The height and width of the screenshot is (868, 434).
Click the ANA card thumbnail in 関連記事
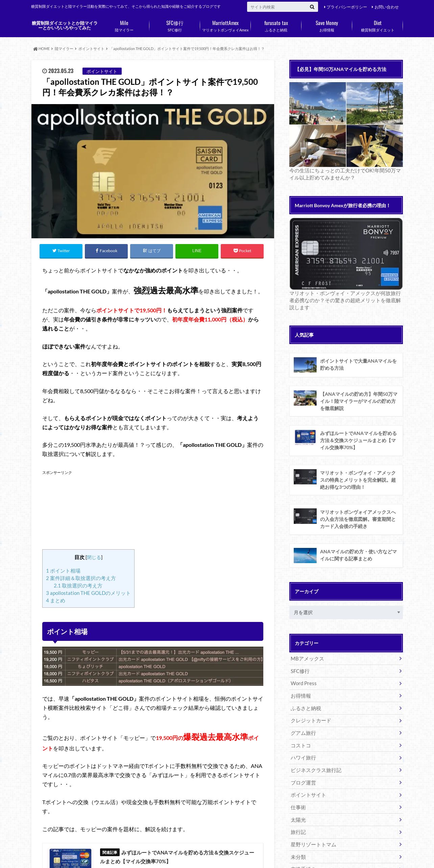point(70,858)
